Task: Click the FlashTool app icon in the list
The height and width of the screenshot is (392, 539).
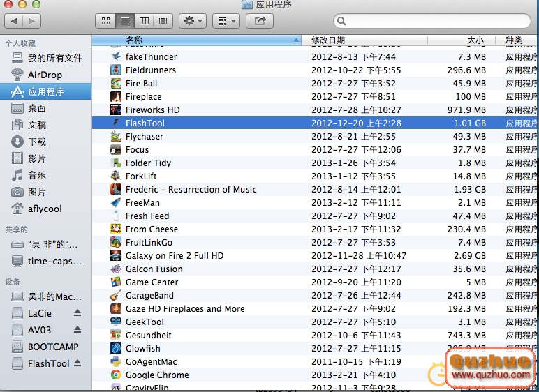Action: pos(116,123)
